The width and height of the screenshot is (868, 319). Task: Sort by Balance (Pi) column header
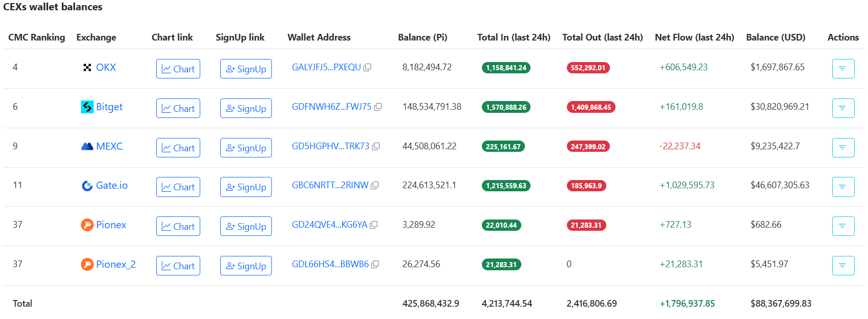point(422,37)
